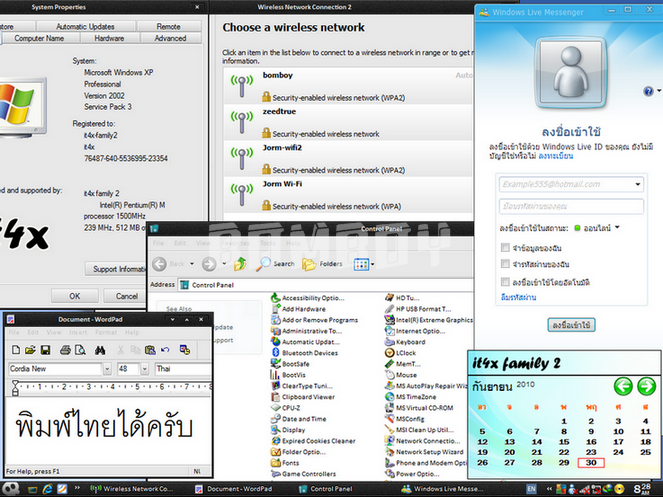This screenshot has width=663, height=497.
Task: Click the Start button skull icon
Action: tap(11, 489)
